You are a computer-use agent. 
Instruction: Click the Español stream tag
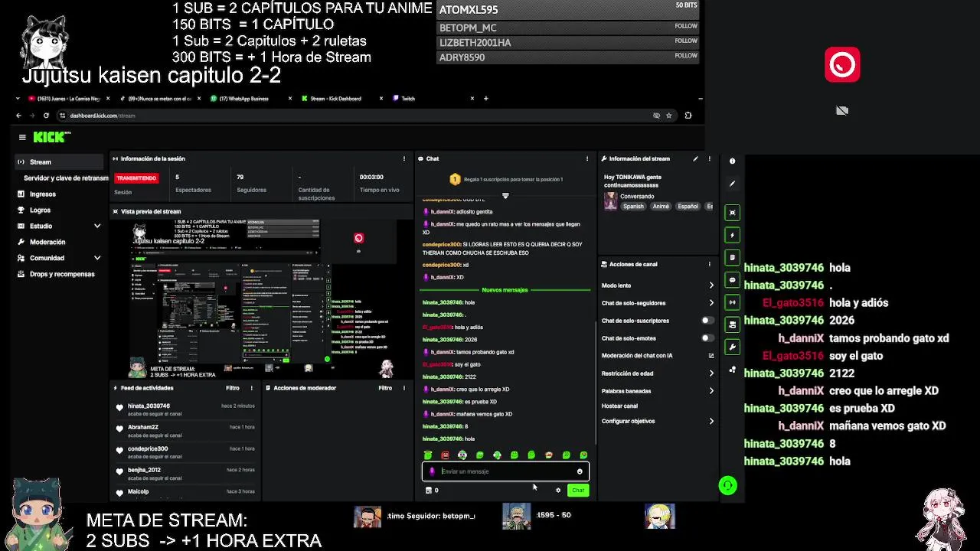(688, 207)
